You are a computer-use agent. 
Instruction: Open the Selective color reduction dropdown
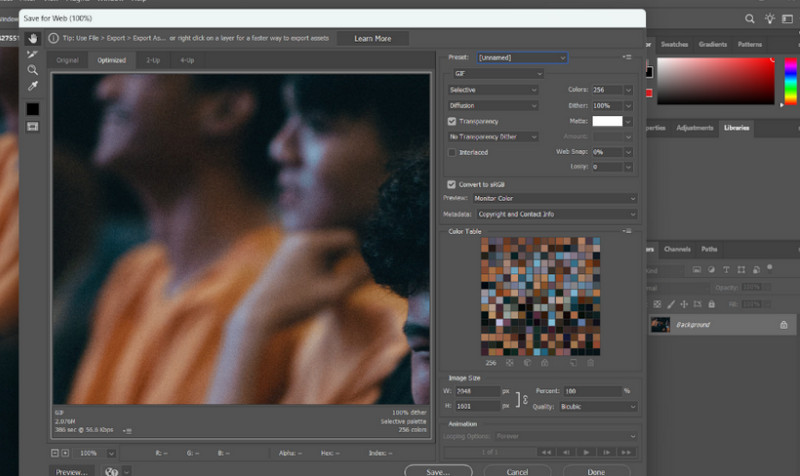[493, 90]
